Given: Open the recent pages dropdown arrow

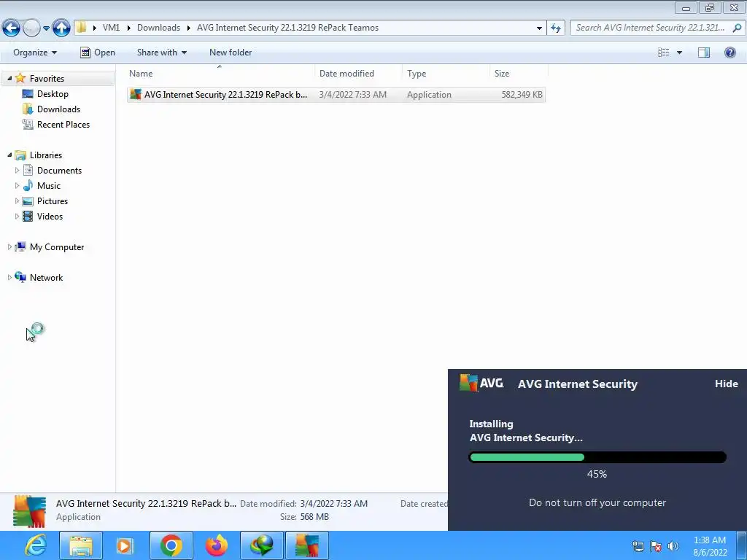Looking at the screenshot, I should click(46, 28).
